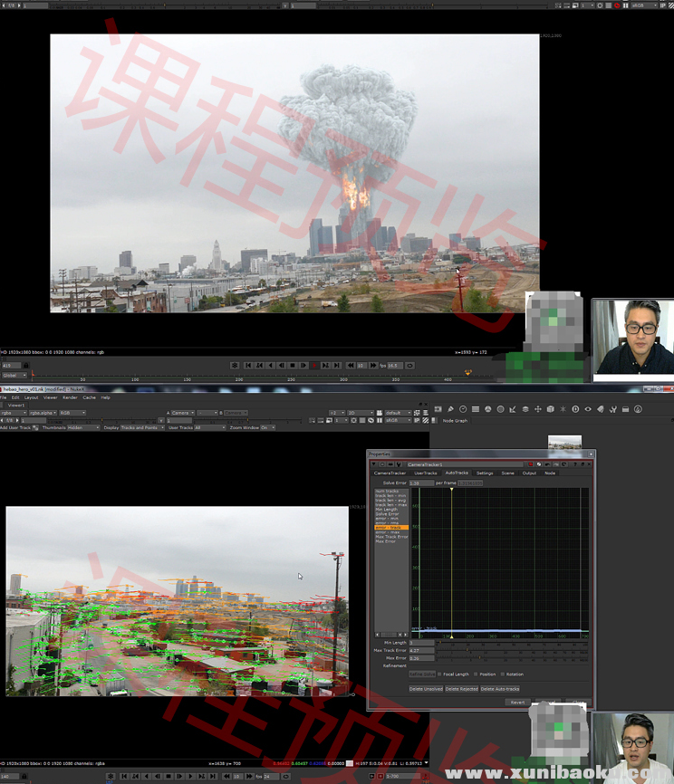Open the Thumbnails 'Hidden' dropdown
Image resolution: width=674 pixels, height=784 pixels.
click(83, 427)
